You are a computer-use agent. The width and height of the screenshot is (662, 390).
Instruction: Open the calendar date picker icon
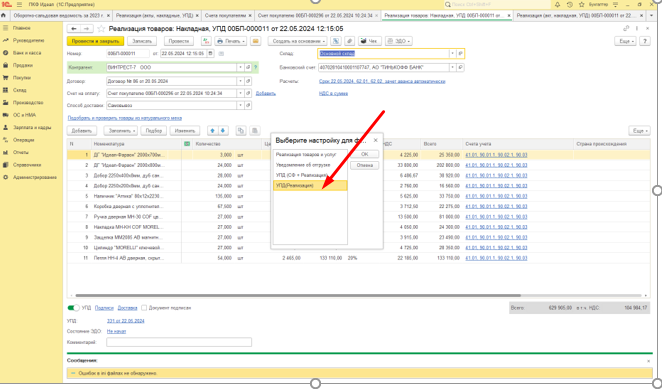[210, 54]
